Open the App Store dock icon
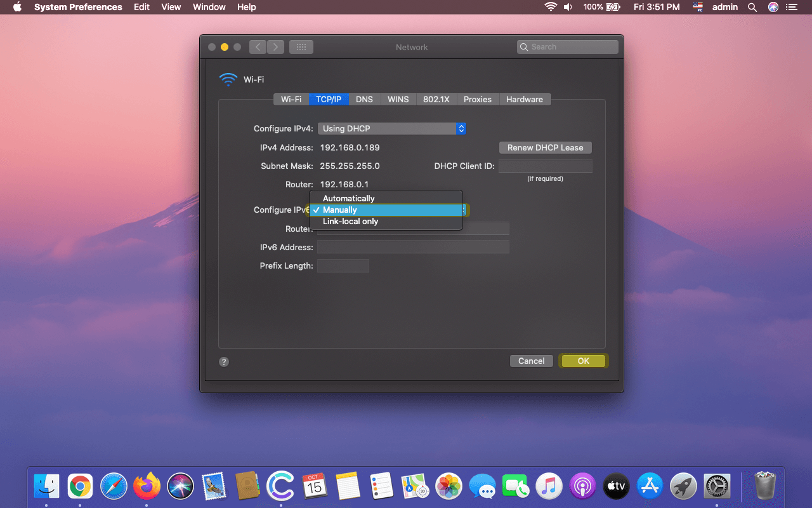812x508 pixels. [650, 487]
